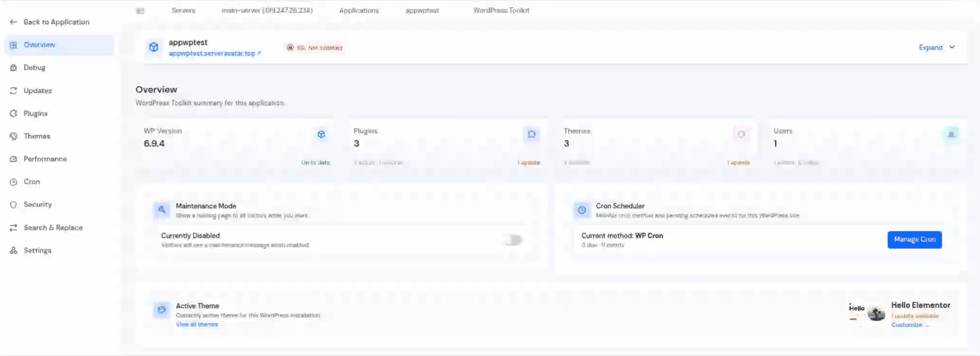
Task: Click the WordPress Toolkit breadcrumb
Action: [501, 10]
